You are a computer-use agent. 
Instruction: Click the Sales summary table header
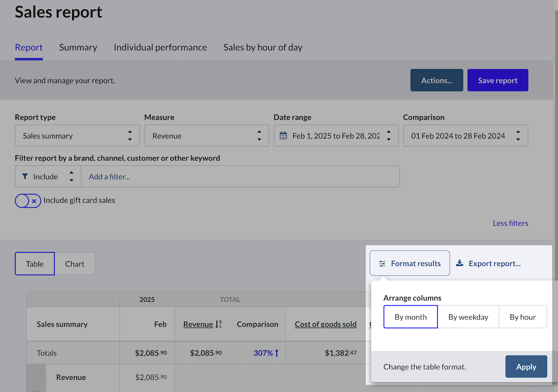[62, 324]
